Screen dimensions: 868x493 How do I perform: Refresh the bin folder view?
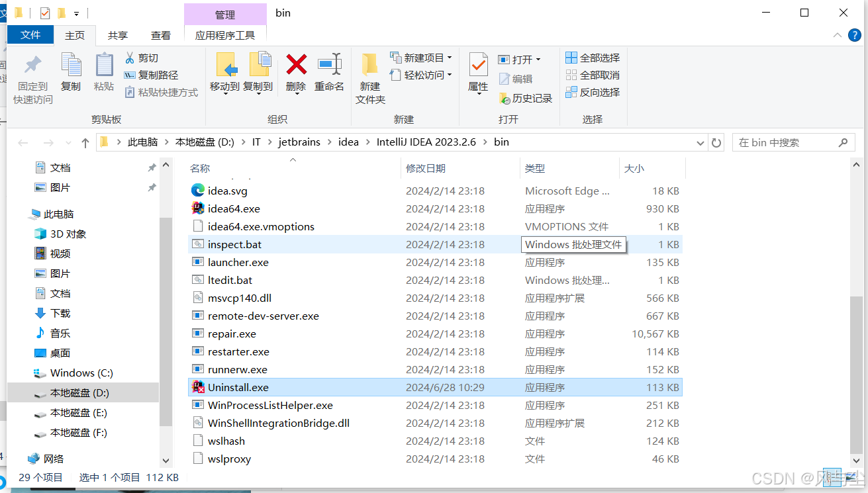(716, 142)
